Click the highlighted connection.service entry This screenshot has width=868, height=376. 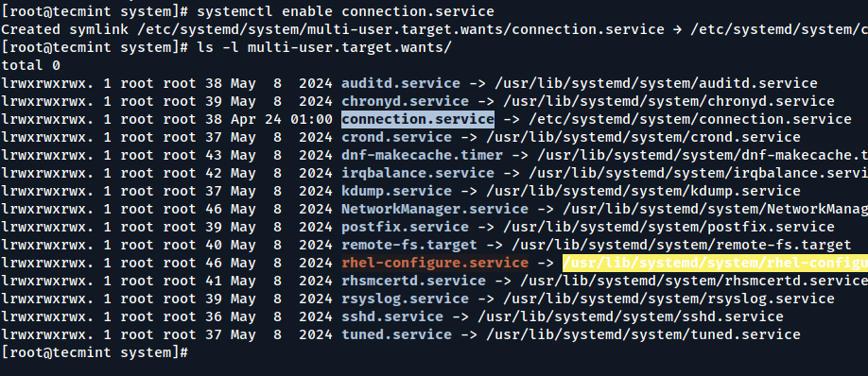point(418,119)
